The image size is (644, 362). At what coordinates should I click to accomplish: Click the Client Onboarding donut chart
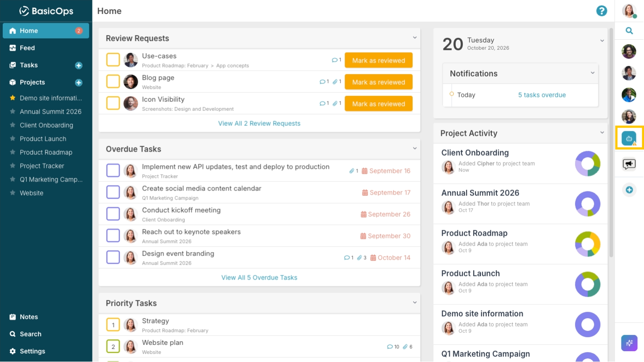pos(587,163)
